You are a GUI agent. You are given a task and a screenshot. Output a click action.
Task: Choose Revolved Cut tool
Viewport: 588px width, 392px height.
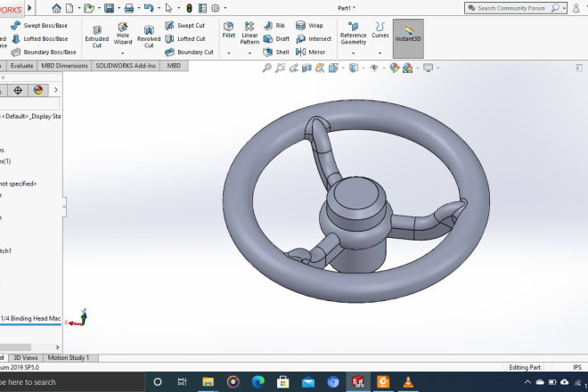click(149, 37)
